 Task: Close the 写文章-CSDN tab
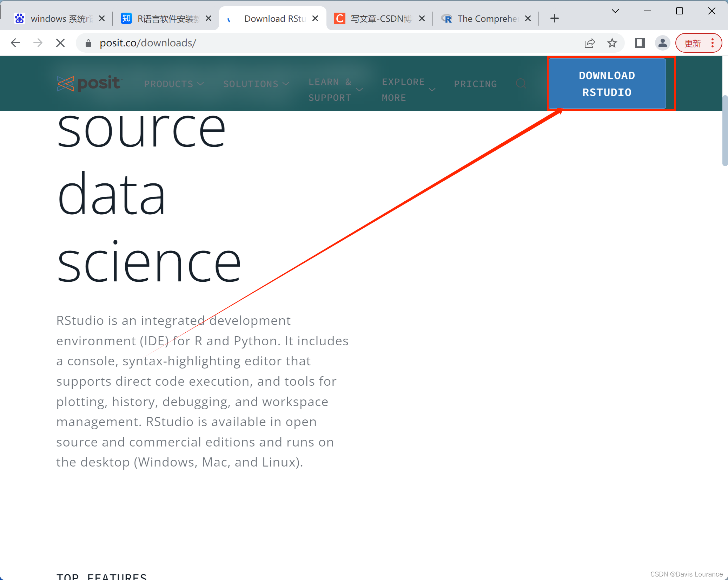point(422,19)
